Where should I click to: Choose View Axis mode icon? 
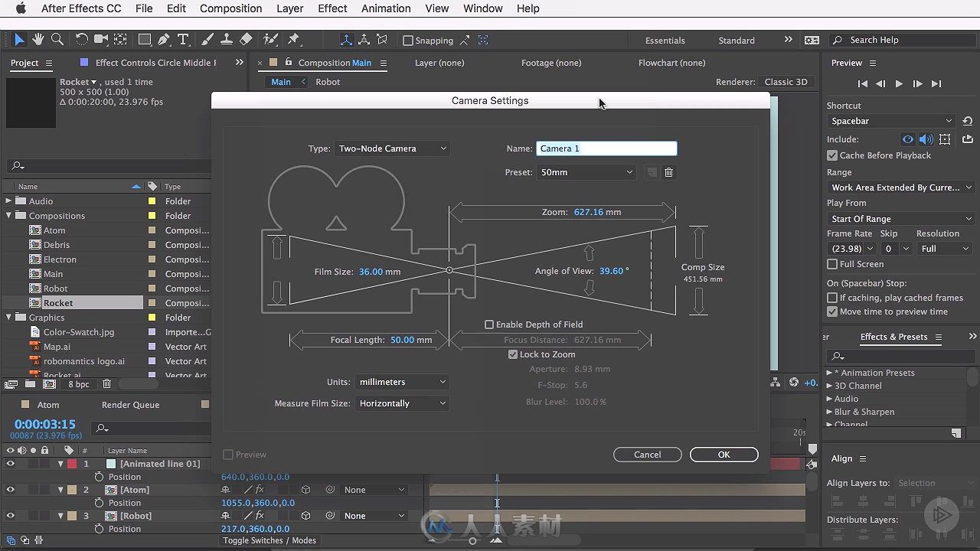382,40
